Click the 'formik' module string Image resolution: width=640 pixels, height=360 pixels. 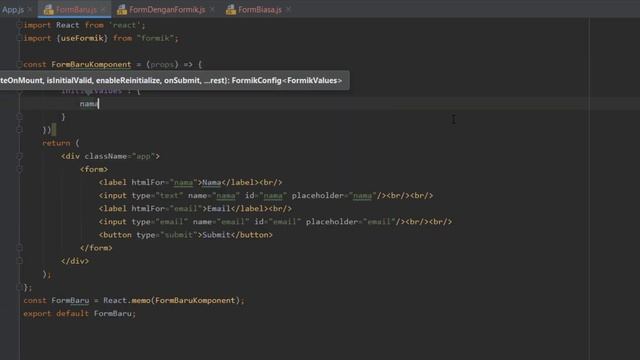(155, 38)
